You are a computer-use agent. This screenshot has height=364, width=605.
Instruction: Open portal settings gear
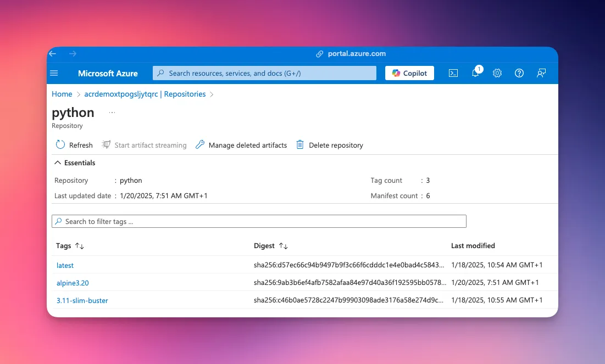[x=497, y=73]
